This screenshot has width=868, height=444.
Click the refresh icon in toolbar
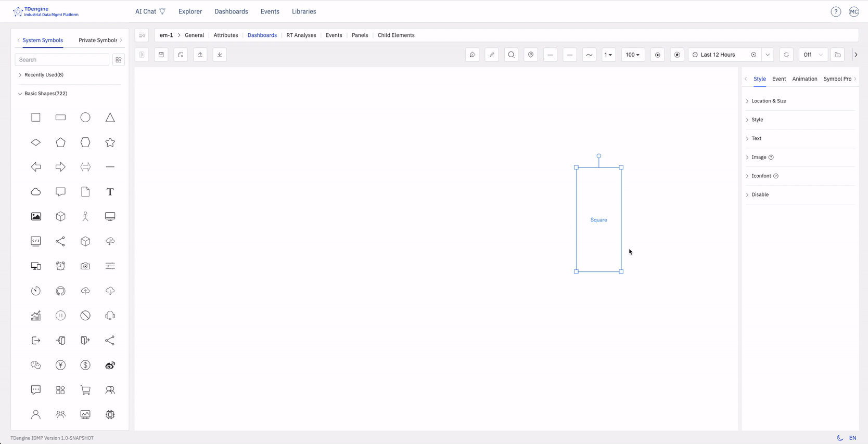pyautogui.click(x=786, y=55)
